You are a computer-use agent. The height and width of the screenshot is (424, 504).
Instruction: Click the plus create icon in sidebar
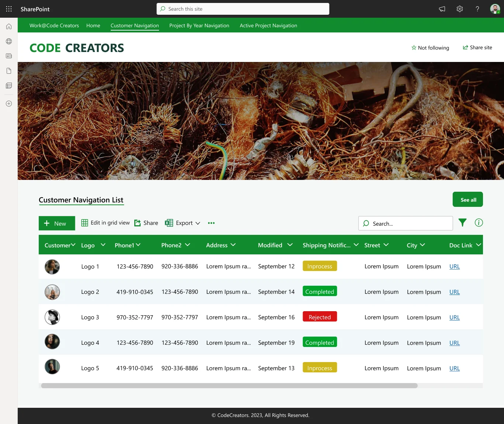click(x=9, y=104)
